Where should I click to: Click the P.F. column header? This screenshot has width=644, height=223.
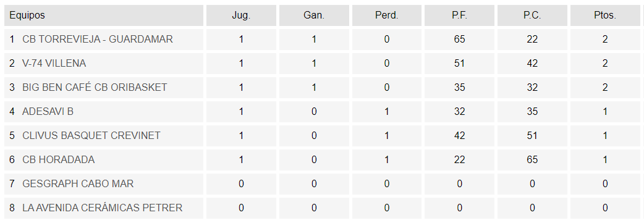[460, 15]
